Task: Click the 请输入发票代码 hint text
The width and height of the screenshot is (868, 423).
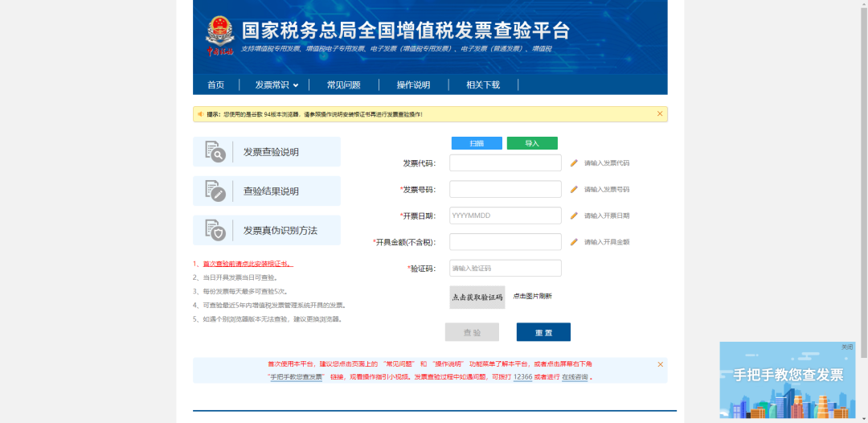Action: 607,163
